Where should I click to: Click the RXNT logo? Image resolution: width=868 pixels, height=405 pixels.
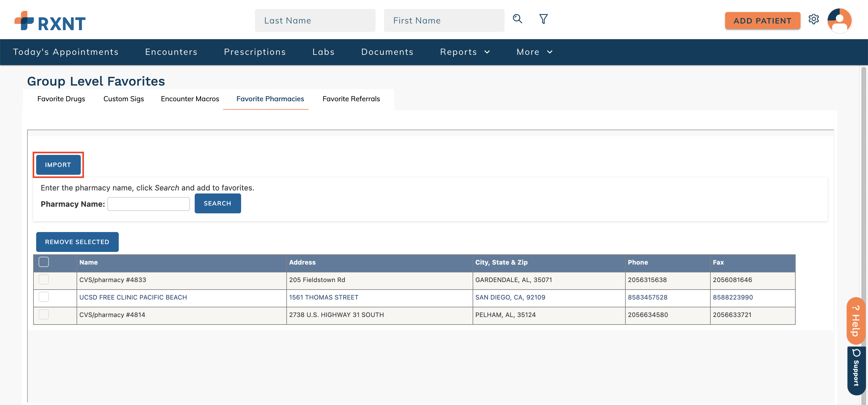[50, 21]
